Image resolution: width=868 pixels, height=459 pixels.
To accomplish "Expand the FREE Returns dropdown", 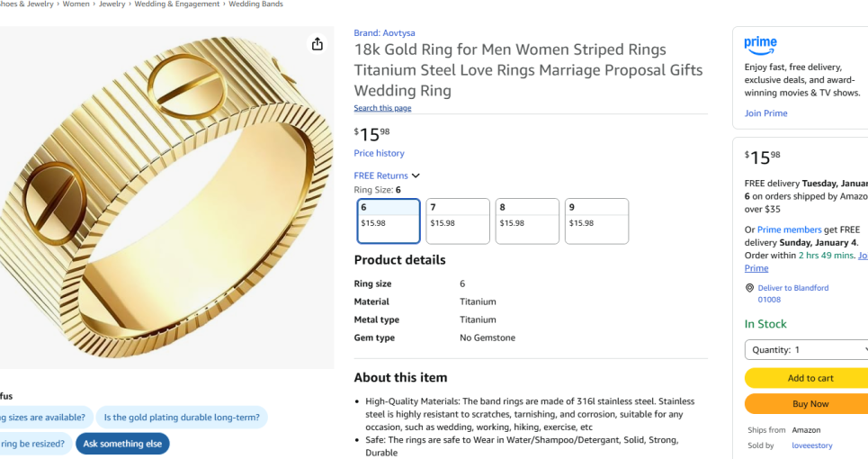I will tap(387, 175).
